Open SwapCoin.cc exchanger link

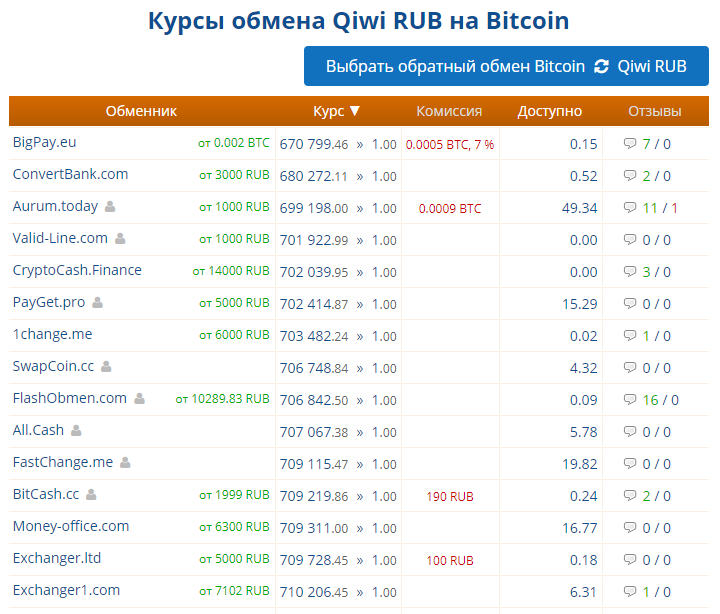click(53, 366)
